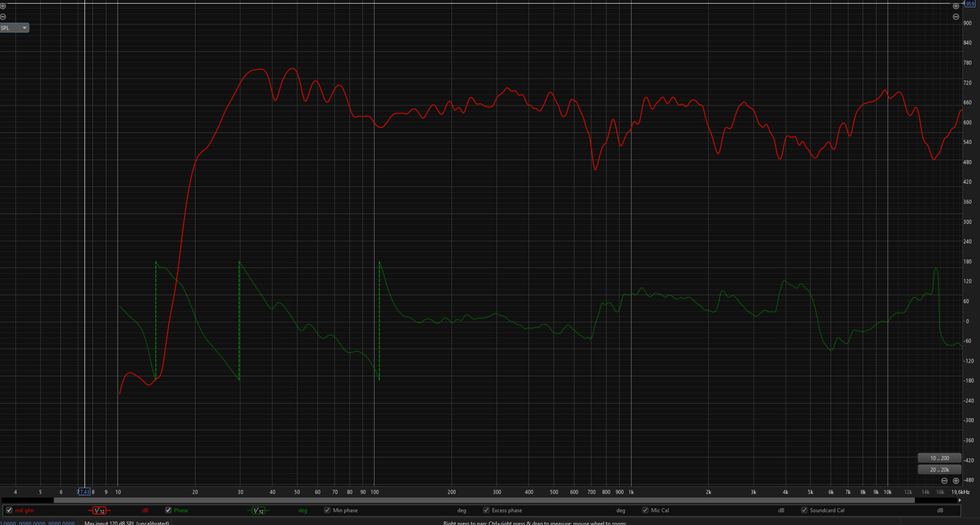Screen dimensions: 980x525
Task: Click the 7,43 frequency cursor value box
Action: (84, 492)
